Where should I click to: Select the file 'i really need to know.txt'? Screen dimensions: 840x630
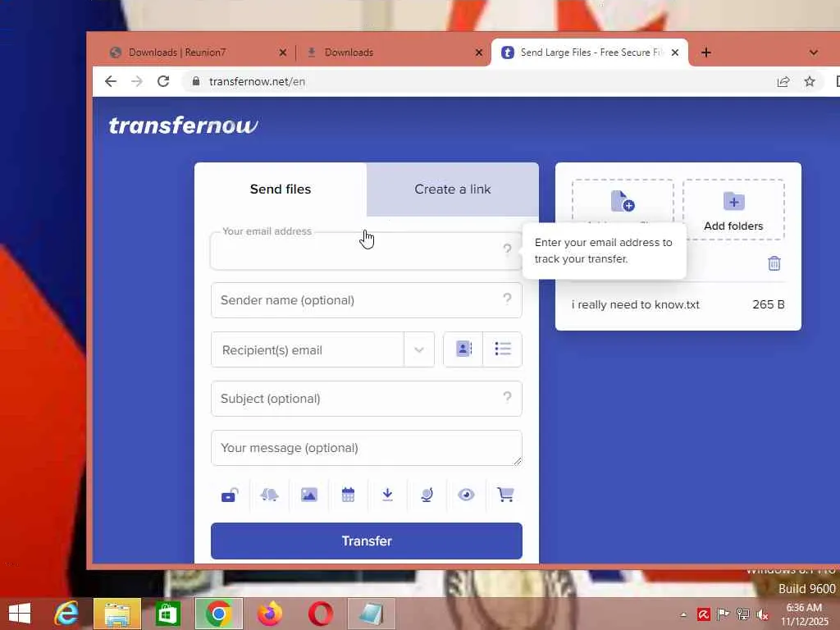click(x=636, y=305)
